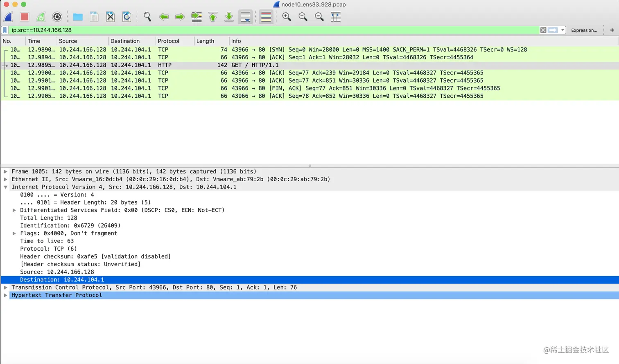Restart the current capture
The height and width of the screenshot is (364, 619).
tap(41, 17)
